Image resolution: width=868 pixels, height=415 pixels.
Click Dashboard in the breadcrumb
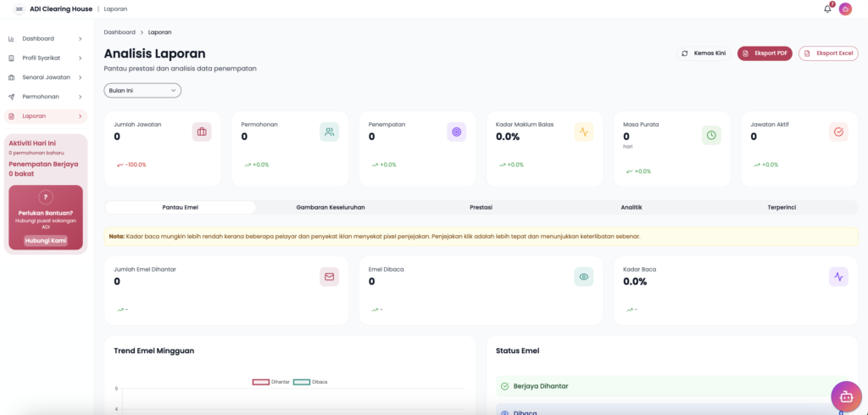tap(120, 32)
